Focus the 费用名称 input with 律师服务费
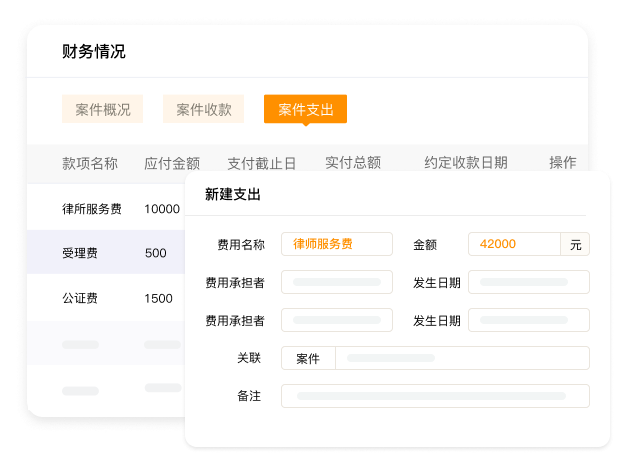Image resolution: width=638 pixels, height=465 pixels. click(337, 244)
